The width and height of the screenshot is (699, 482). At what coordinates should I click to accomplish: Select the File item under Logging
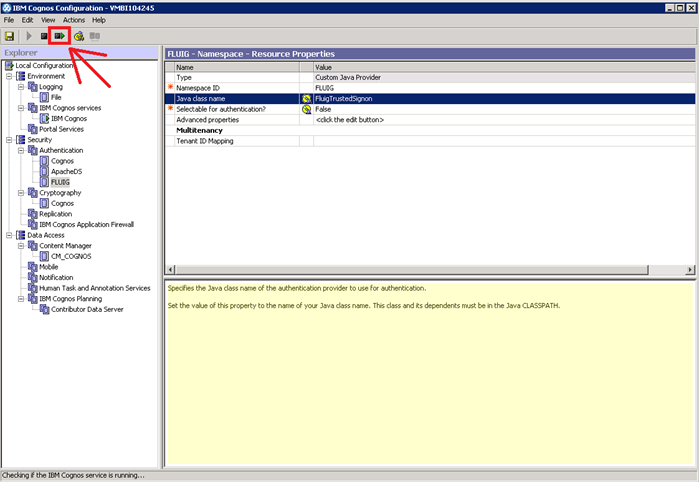[x=56, y=97]
